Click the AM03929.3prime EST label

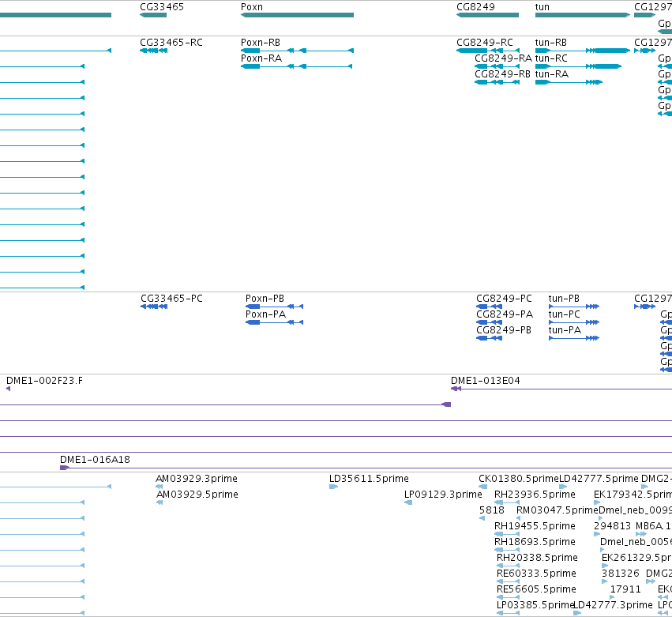tap(197, 479)
